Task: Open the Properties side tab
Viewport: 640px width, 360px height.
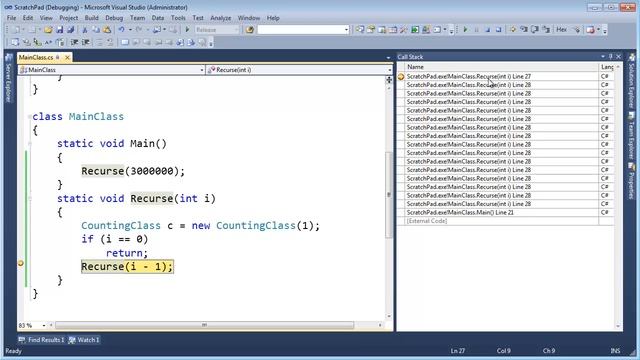Action: (x=632, y=181)
